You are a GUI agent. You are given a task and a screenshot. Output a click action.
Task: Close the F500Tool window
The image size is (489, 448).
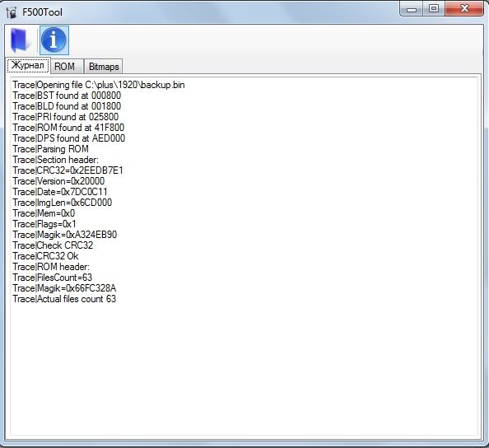[464, 9]
